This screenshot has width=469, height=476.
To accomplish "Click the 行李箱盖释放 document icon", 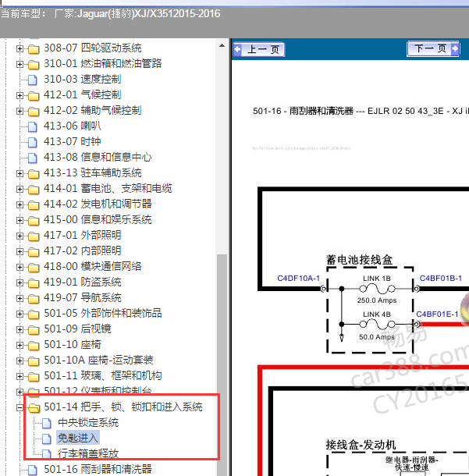I will tap(47, 454).
